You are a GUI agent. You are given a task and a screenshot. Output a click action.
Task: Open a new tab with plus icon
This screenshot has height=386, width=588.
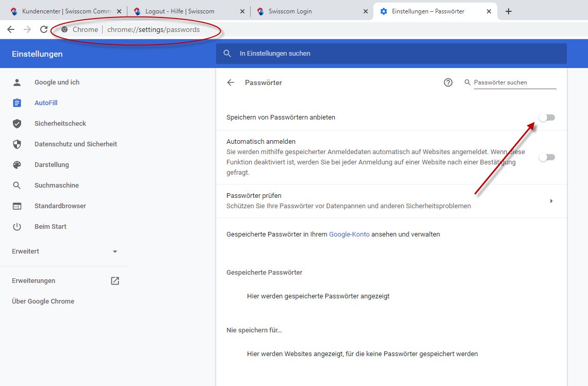[509, 11]
